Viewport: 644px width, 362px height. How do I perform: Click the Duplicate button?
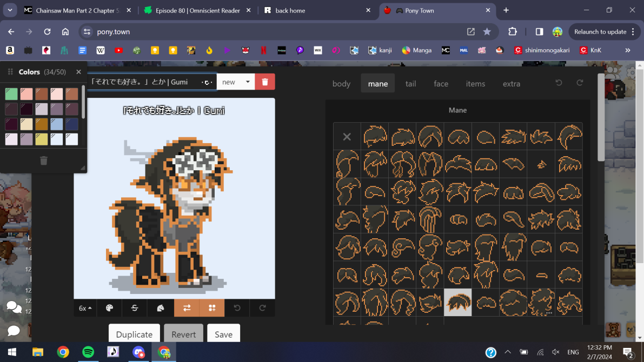pos(134,334)
